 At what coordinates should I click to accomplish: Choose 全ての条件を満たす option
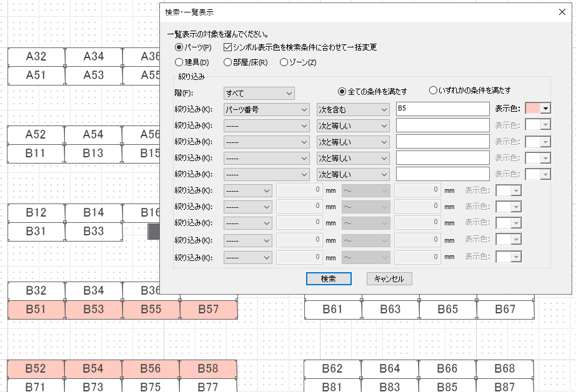coord(342,91)
